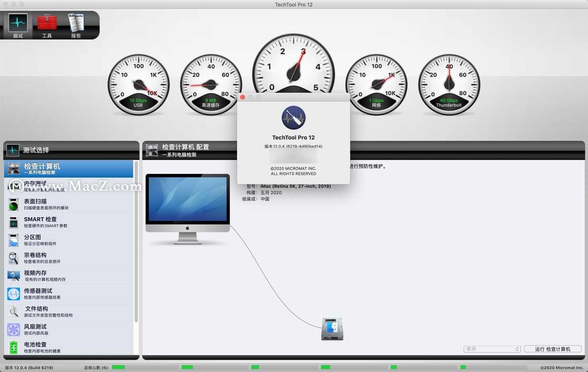Open the 报告 (Reports) section

tap(76, 25)
